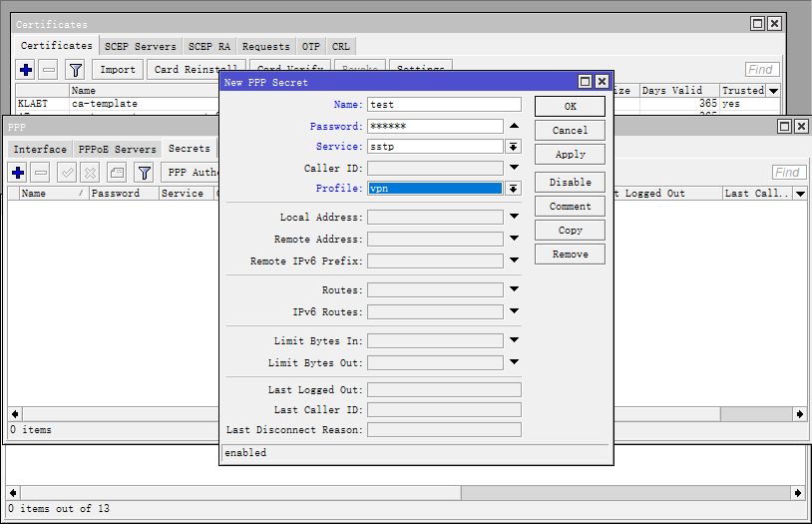
Task: Click the remove (minus) icon in PPP toolbar
Action: (41, 173)
